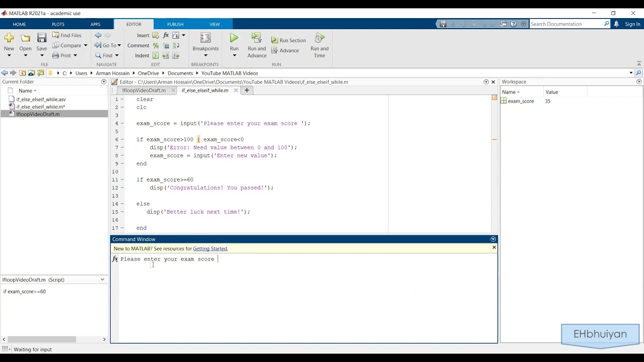Screen dimensions: 644x362
Task: Navigate back with the blue arrow in the Navigate section
Action: 98,35
